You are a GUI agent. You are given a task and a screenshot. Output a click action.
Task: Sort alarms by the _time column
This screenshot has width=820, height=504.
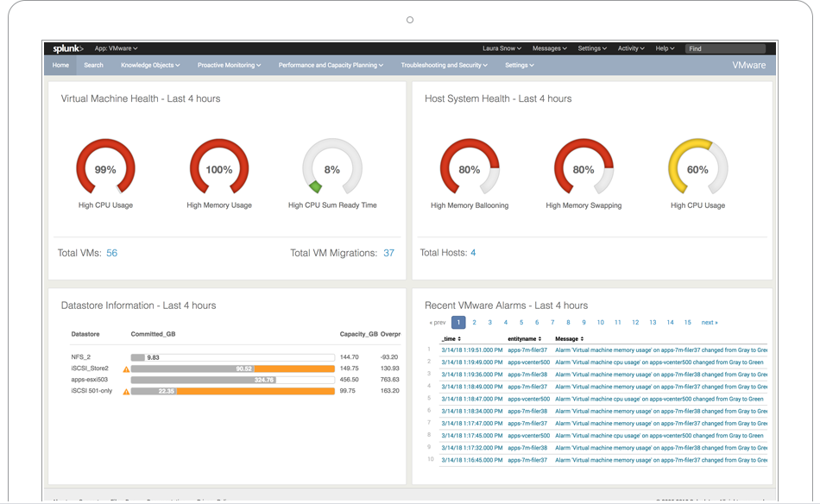(451, 339)
